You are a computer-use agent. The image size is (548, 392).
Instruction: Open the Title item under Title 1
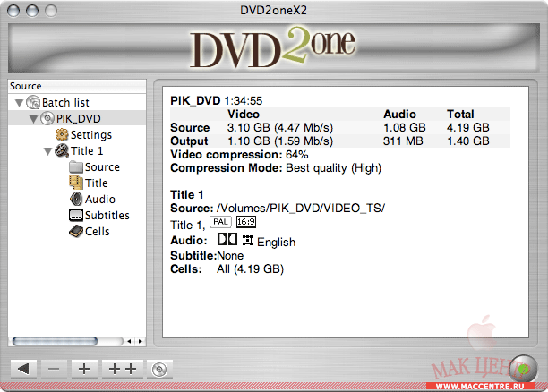pos(97,183)
